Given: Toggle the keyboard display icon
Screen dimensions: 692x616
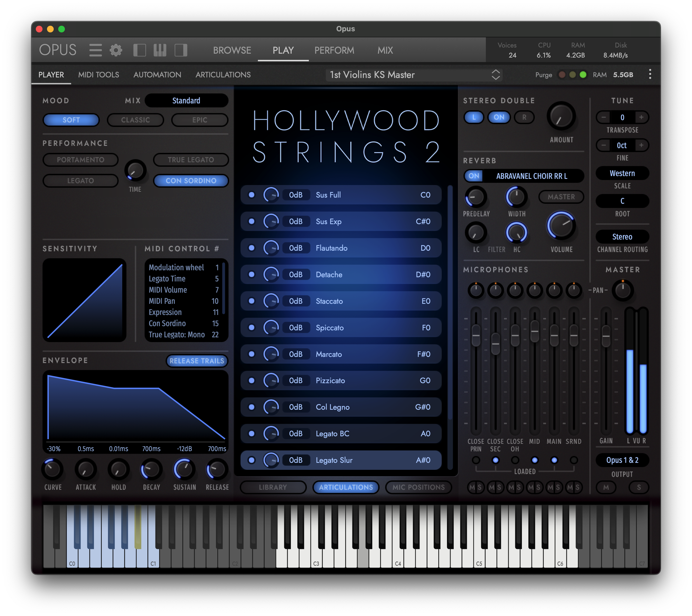Looking at the screenshot, I should click(160, 50).
